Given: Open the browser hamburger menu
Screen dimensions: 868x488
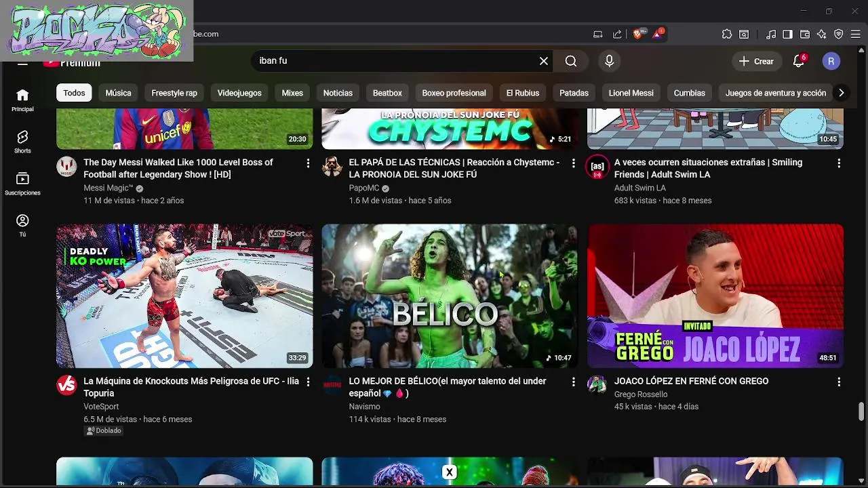Looking at the screenshot, I should (x=855, y=34).
